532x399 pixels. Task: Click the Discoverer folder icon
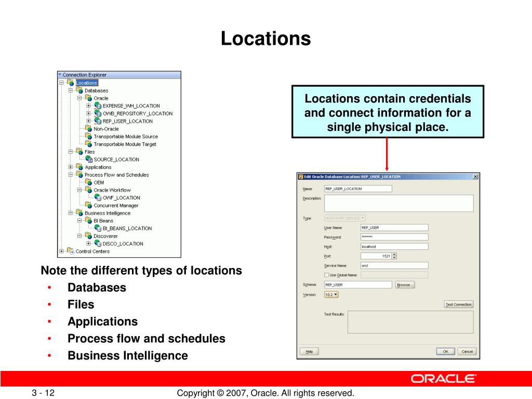(88, 235)
